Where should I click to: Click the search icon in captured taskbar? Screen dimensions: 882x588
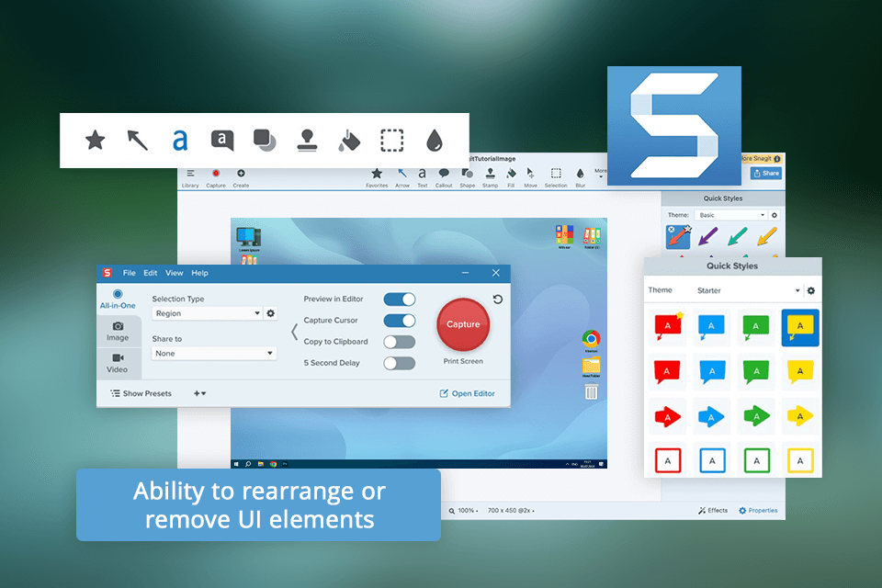tap(248, 464)
